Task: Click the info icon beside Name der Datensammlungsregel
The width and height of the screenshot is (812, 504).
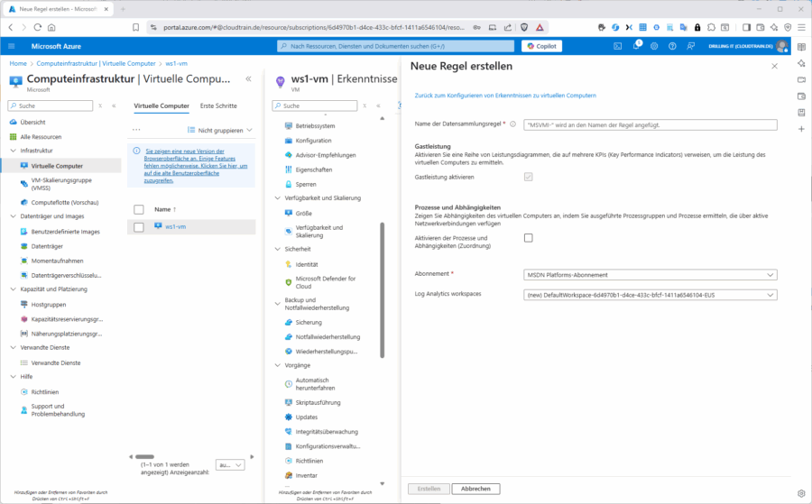Action: (512, 124)
